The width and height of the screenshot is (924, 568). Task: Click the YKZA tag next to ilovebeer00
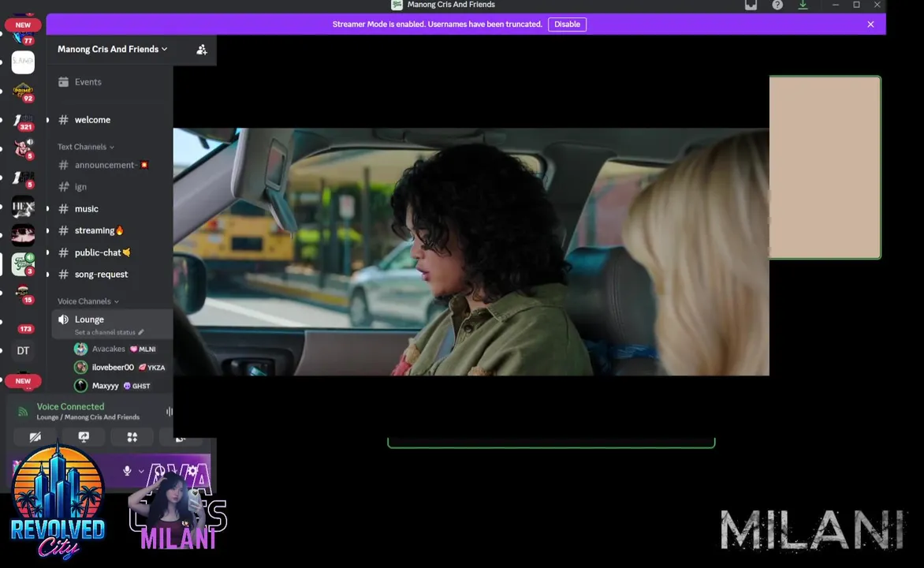click(x=151, y=368)
